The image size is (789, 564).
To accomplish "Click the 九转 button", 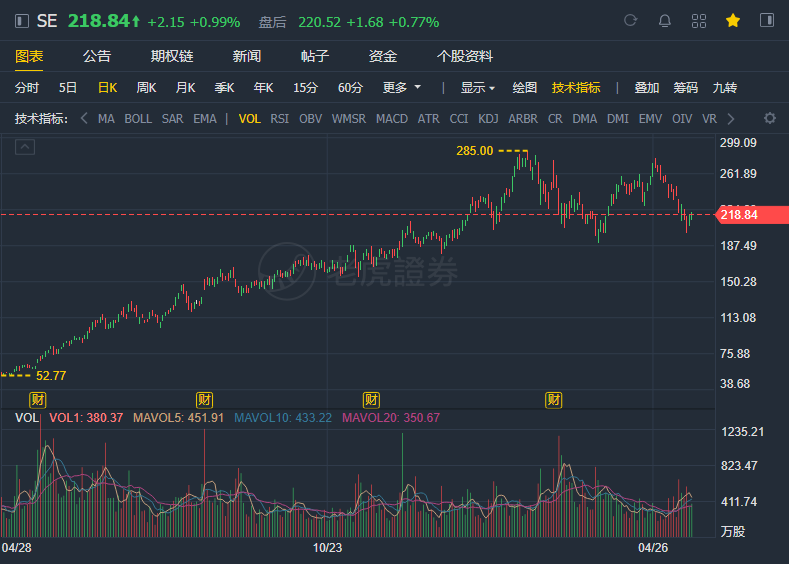I will coord(725,88).
